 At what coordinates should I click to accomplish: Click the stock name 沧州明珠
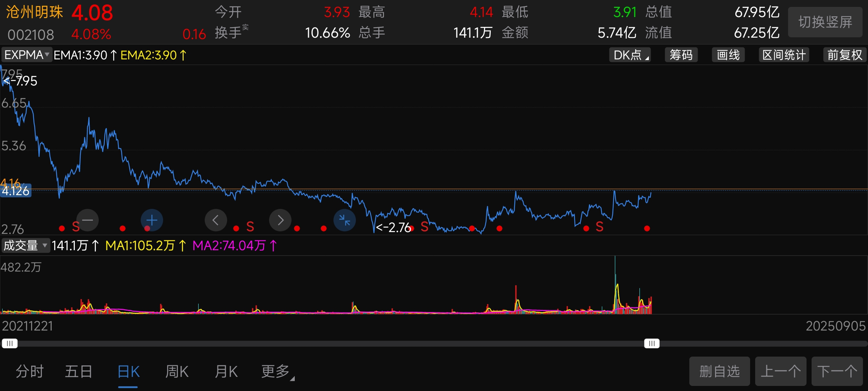click(34, 12)
